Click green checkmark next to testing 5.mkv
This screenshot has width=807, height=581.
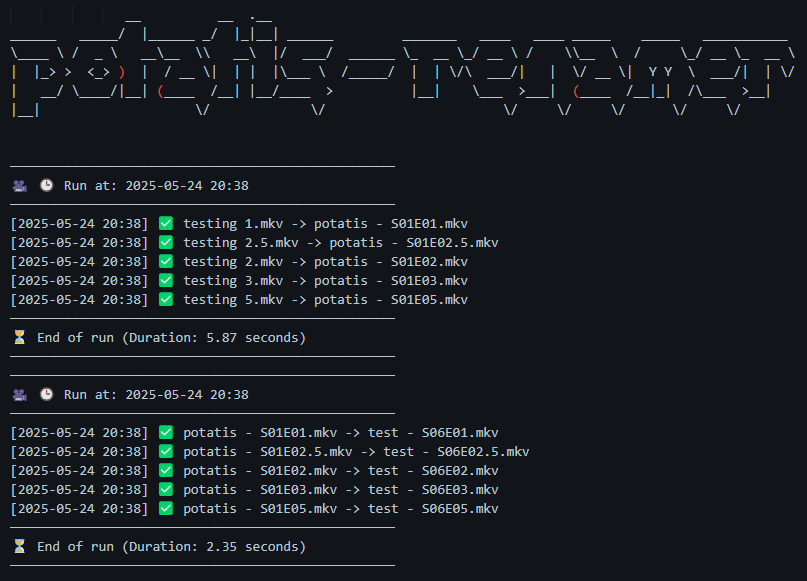coord(166,299)
